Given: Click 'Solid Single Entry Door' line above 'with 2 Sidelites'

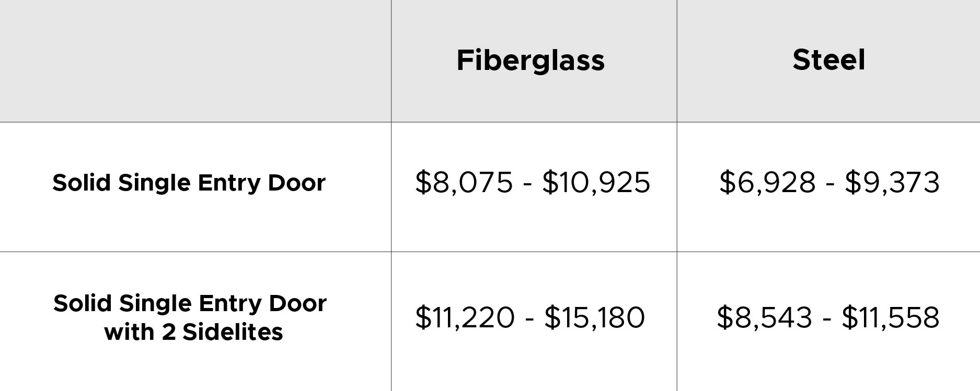Looking at the screenshot, I should [x=190, y=304].
